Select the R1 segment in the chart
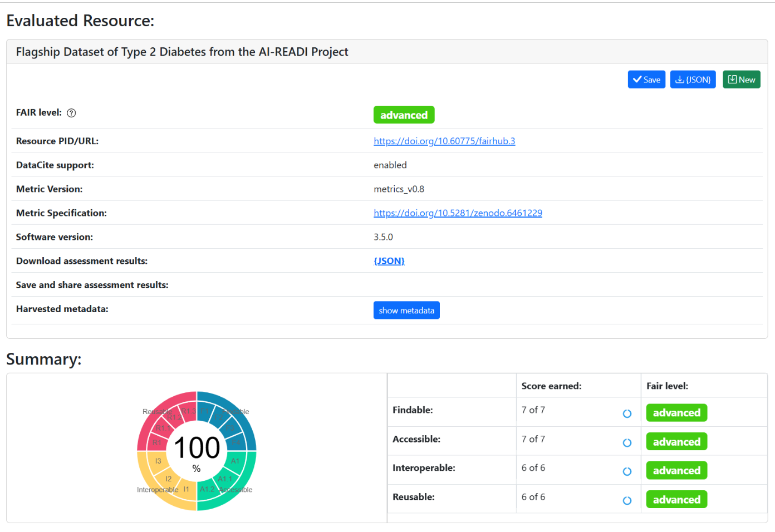The image size is (775, 532). 157,442
